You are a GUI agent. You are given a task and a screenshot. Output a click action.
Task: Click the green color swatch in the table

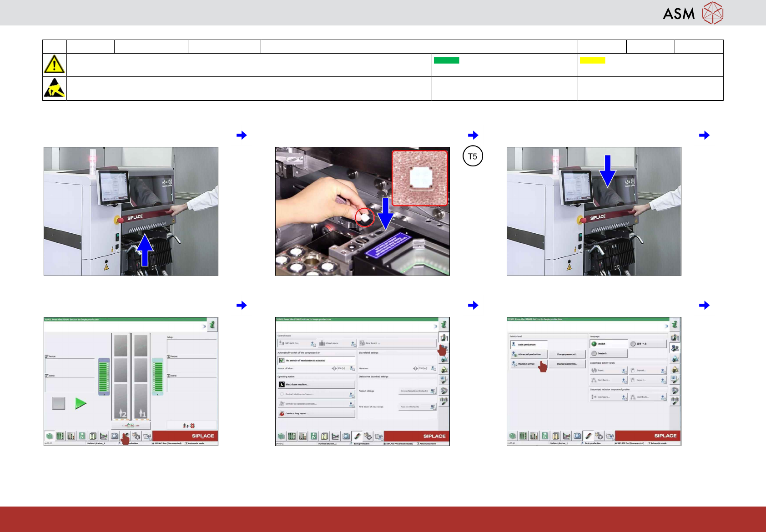(x=446, y=60)
